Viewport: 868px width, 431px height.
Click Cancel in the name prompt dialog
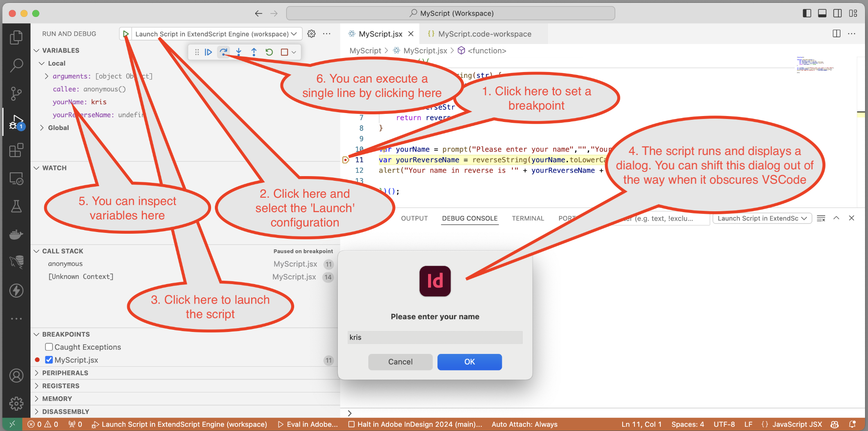pos(400,362)
